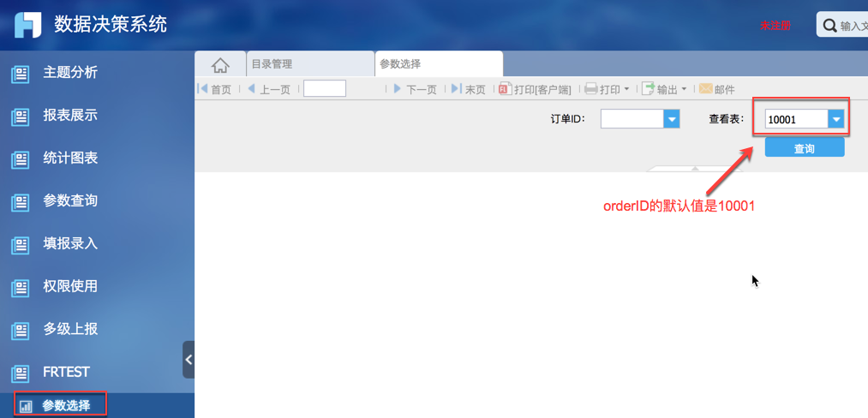Viewport: 868px width, 418px height.
Task: Collapse the sidebar with the arrow handle
Action: [x=189, y=360]
